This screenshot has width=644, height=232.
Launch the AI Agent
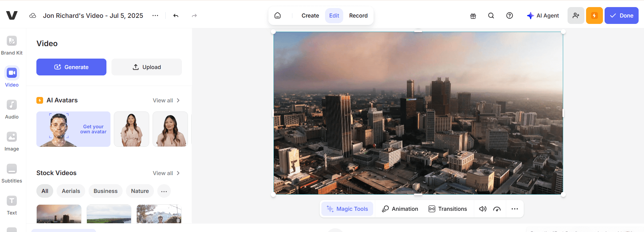pos(543,15)
